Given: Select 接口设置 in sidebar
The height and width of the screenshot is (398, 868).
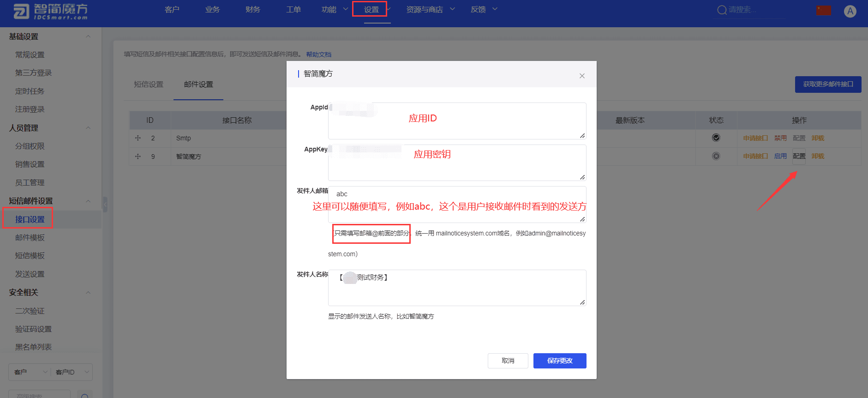Looking at the screenshot, I should tap(30, 219).
